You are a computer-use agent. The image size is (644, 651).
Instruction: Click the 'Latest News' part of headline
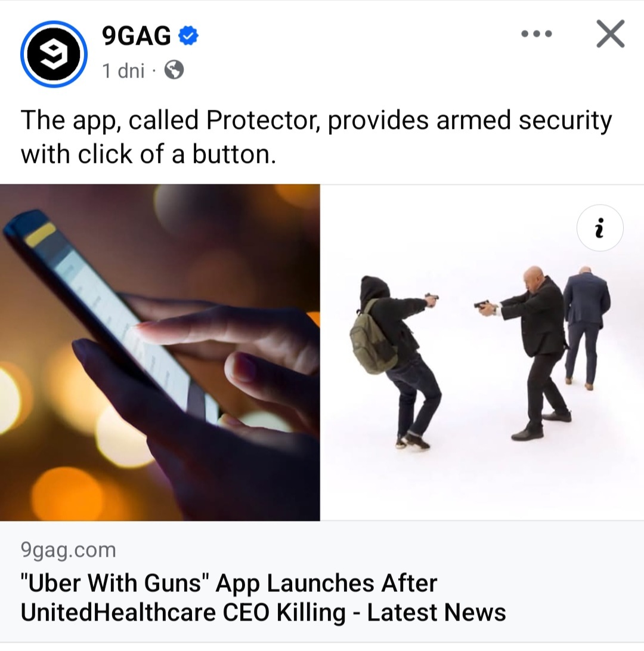(436, 612)
